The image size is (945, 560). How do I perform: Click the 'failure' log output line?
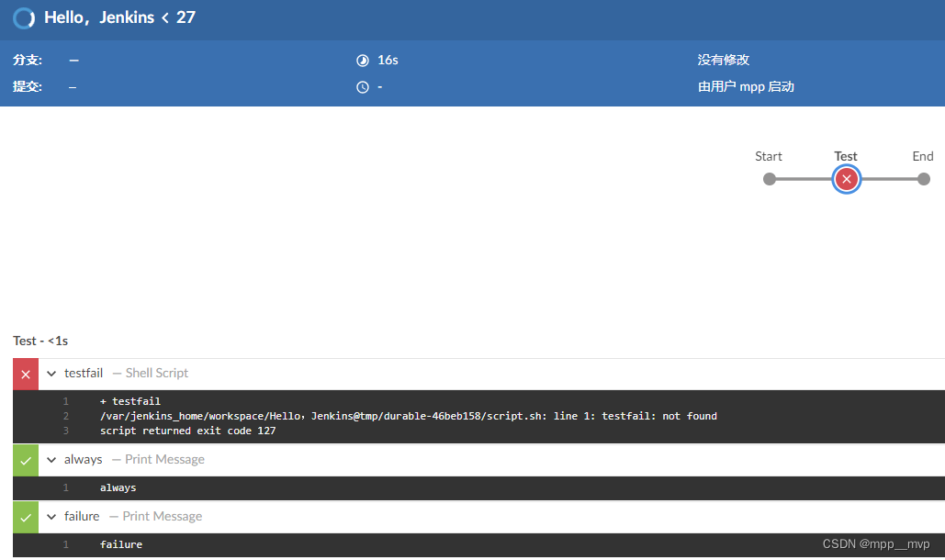120,544
